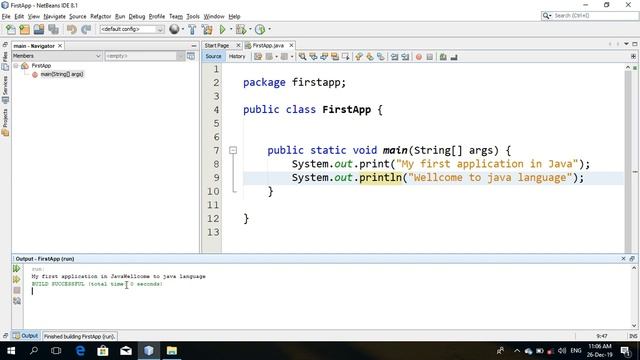640x360 pixels.
Task: Click the green Re-run icon in the Output panel
Action: point(17,269)
